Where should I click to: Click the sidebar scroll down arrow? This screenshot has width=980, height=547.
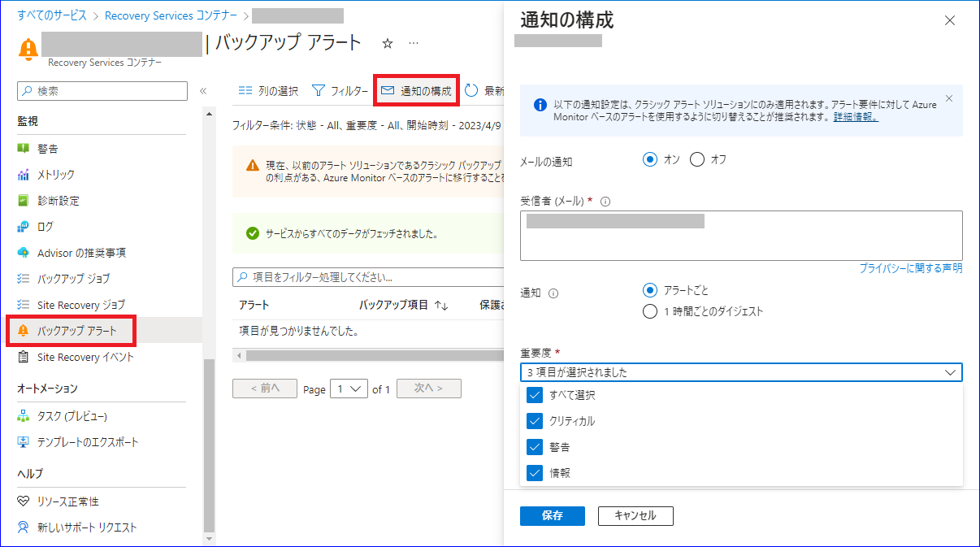tap(209, 540)
